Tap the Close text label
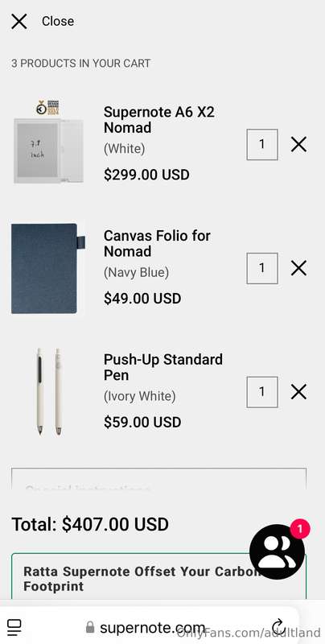325x644 pixels. pyautogui.click(x=58, y=22)
